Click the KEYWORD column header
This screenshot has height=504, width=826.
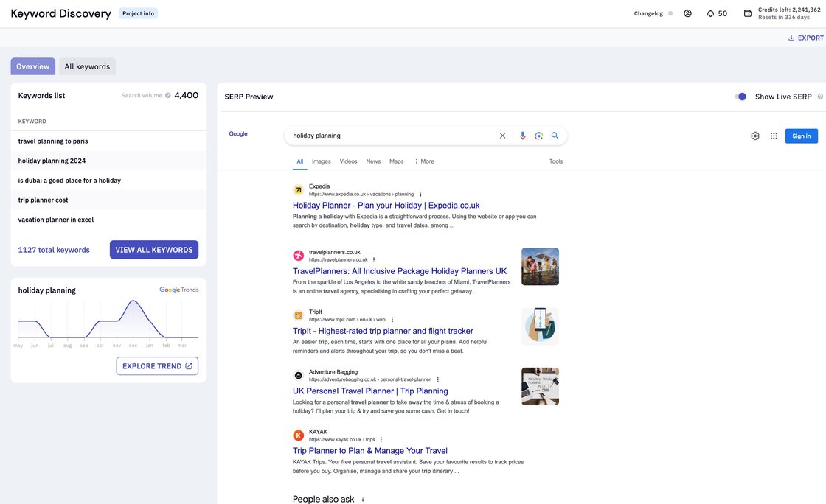32,122
